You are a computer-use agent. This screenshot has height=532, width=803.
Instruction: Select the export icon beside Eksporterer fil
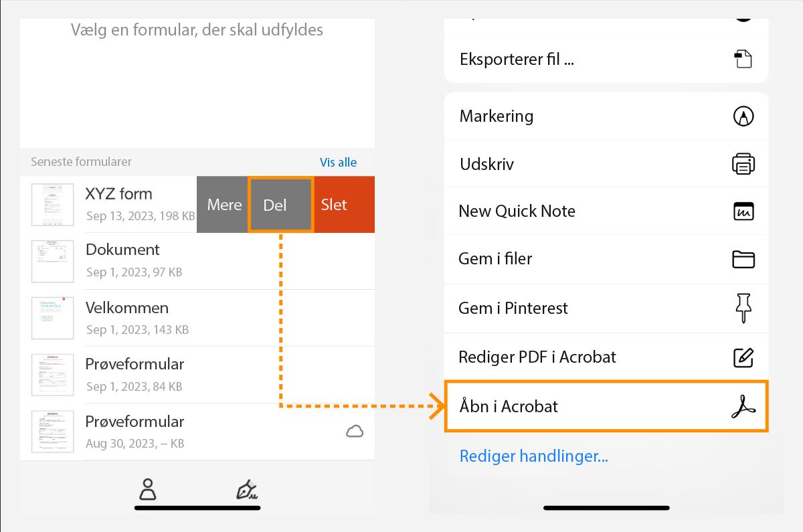coord(743,59)
